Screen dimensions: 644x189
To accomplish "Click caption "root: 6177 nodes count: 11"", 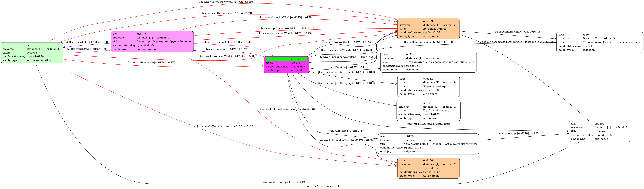I will [322, 186].
